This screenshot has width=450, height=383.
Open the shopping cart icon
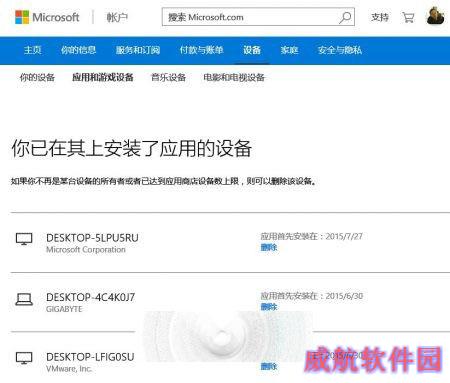408,17
